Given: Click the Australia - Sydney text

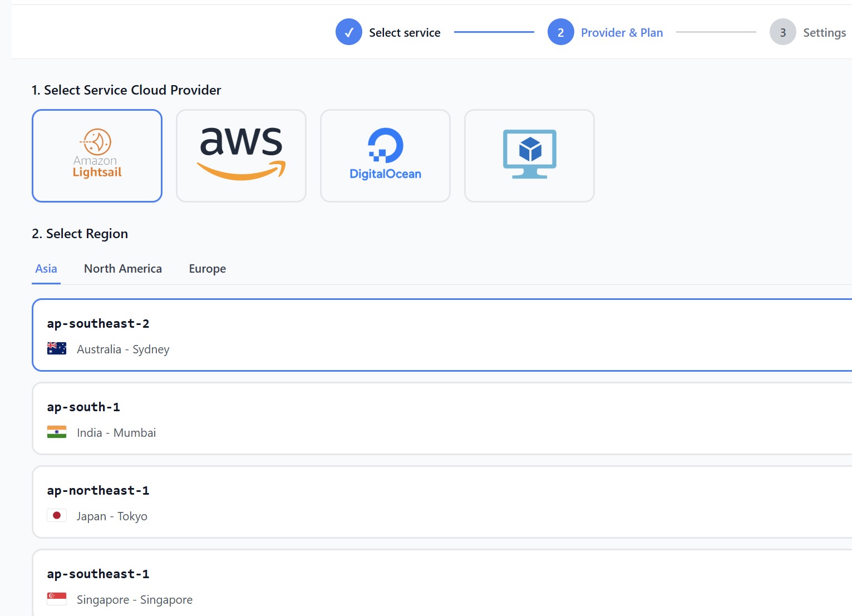Looking at the screenshot, I should pyautogui.click(x=123, y=349).
